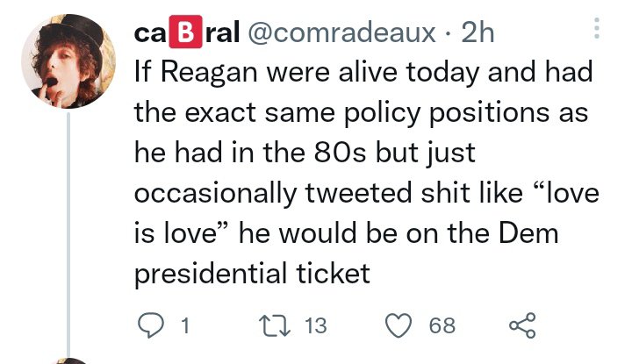View the 13 retweets count
The image size is (632, 364).
coord(314,325)
